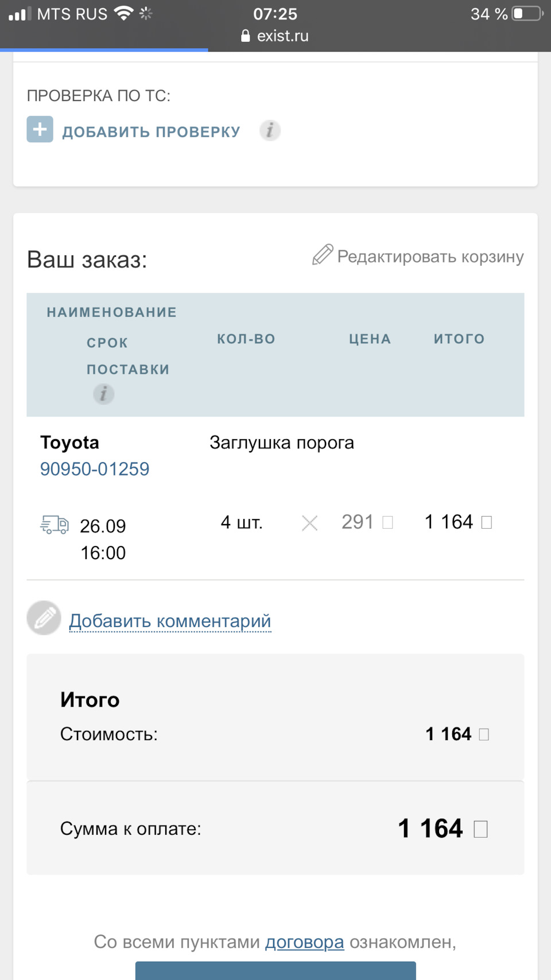The height and width of the screenshot is (980, 551).
Task: Tap the exist.ru address bar
Action: click(282, 36)
